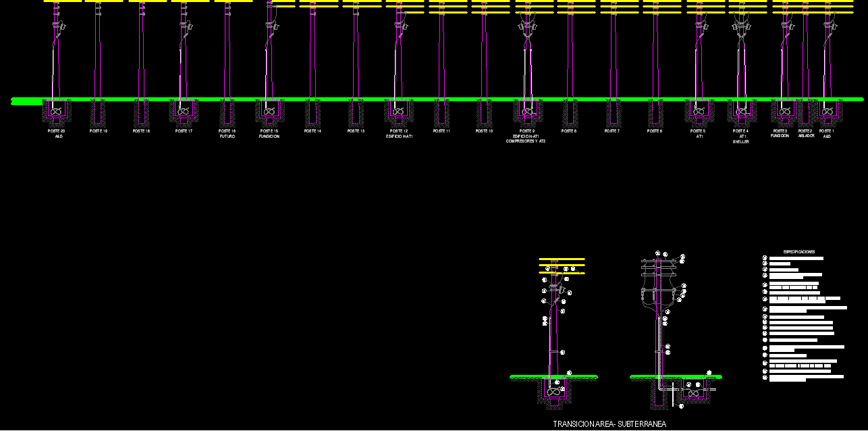The image size is (868, 431).
Task: Click the POSTE 3 FUNDICION label
Action: coord(780,133)
